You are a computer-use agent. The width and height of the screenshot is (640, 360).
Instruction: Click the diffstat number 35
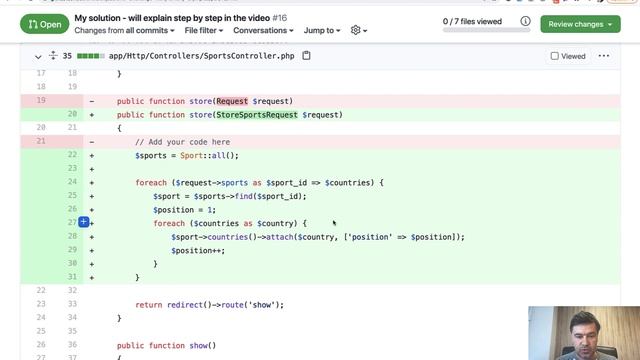click(x=67, y=56)
